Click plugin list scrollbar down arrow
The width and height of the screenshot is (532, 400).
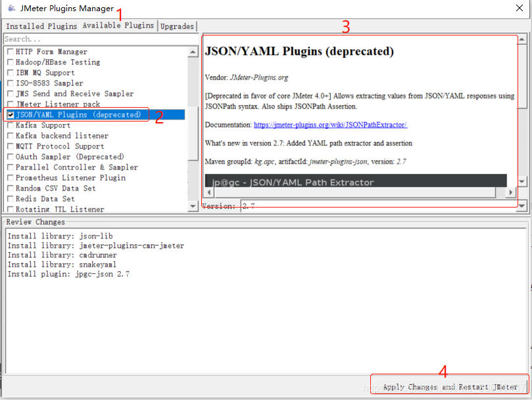[x=193, y=206]
